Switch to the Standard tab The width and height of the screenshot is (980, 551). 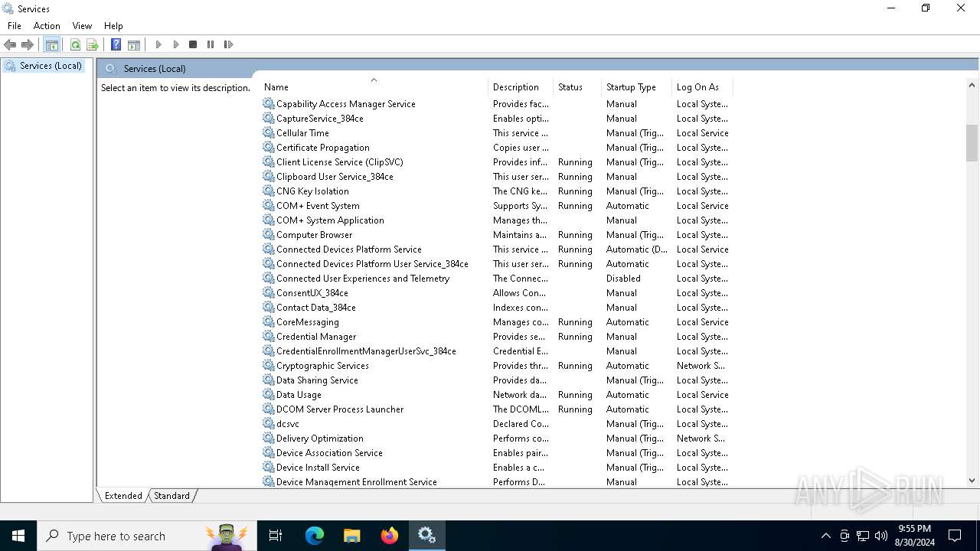tap(171, 496)
